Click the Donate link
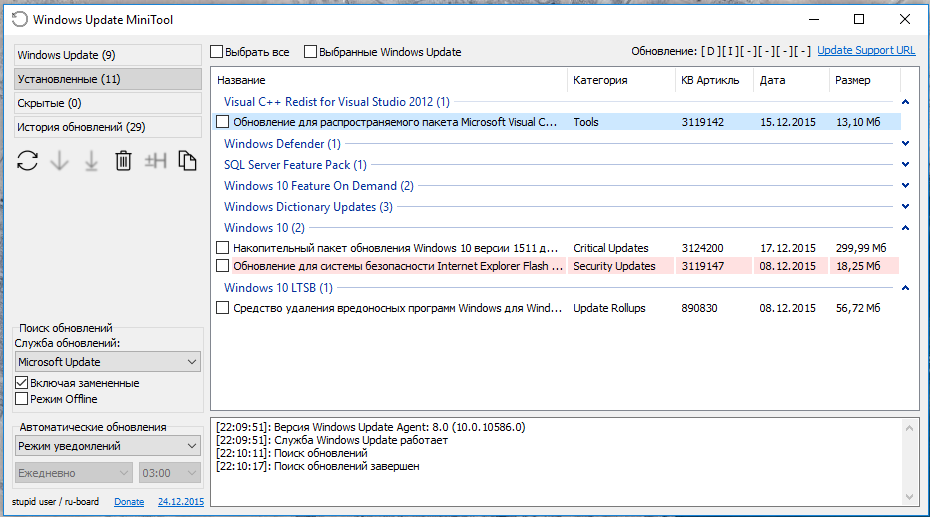This screenshot has height=517, width=930. 128,502
